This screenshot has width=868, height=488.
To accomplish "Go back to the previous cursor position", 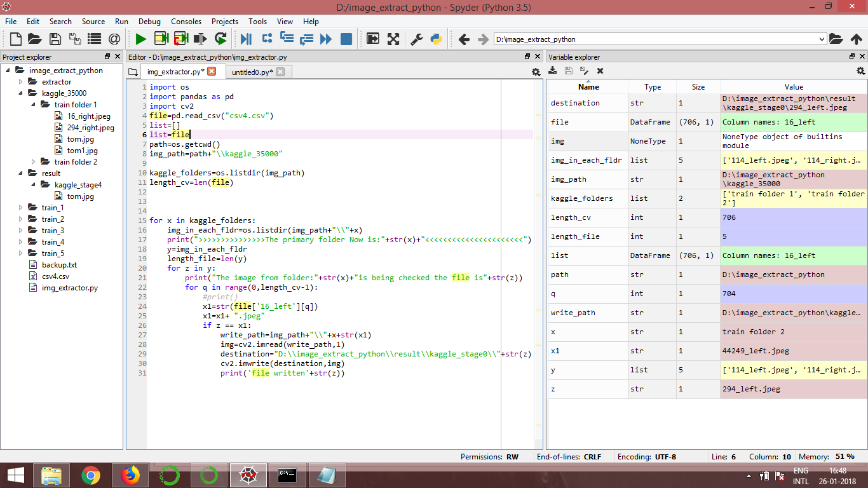I will point(464,39).
